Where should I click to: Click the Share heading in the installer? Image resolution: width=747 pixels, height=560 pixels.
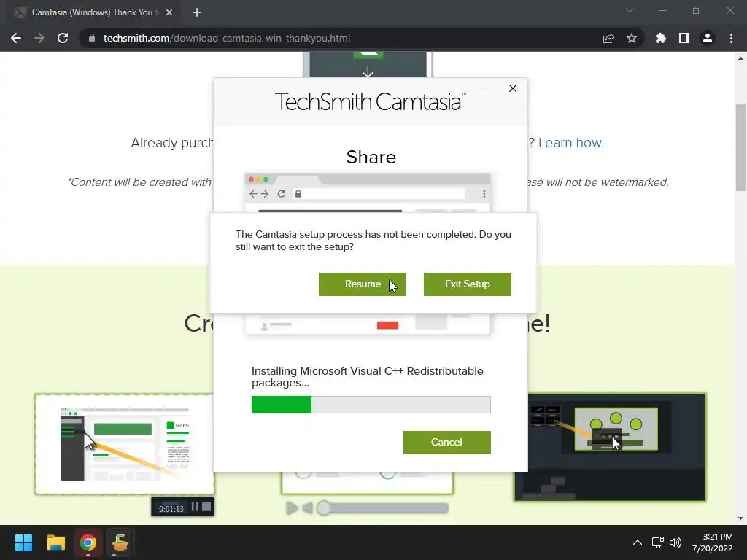tap(371, 157)
